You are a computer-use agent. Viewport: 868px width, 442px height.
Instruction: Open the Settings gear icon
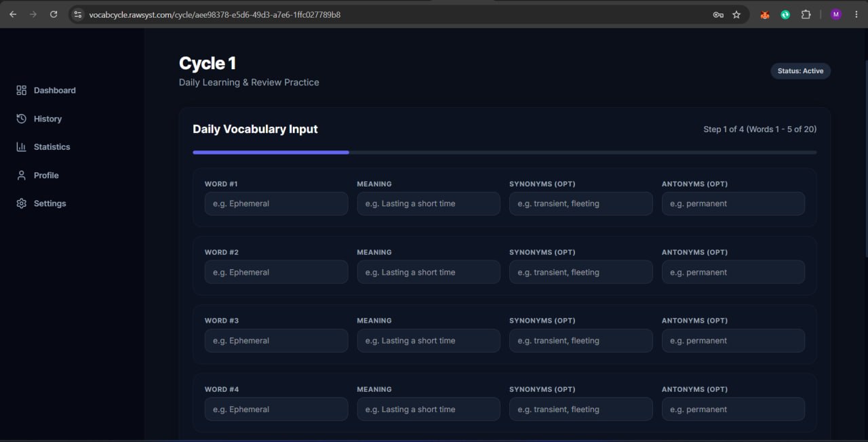point(21,203)
